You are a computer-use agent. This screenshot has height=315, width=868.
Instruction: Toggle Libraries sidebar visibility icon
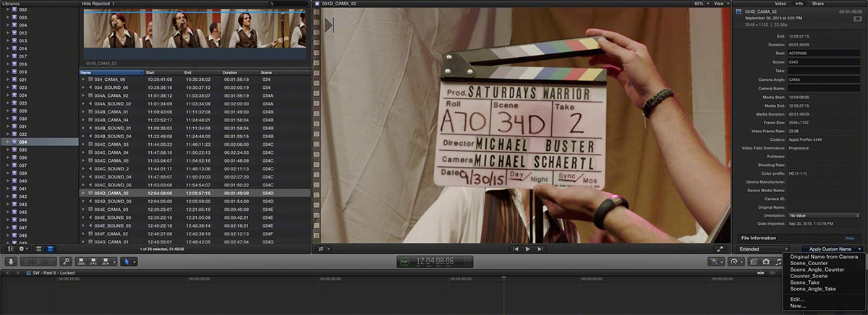tap(10, 249)
